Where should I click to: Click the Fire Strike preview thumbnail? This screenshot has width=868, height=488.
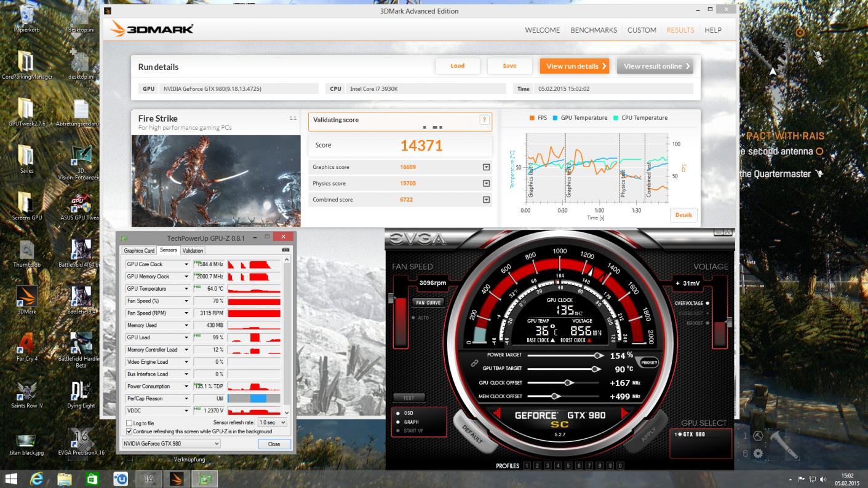(216, 181)
